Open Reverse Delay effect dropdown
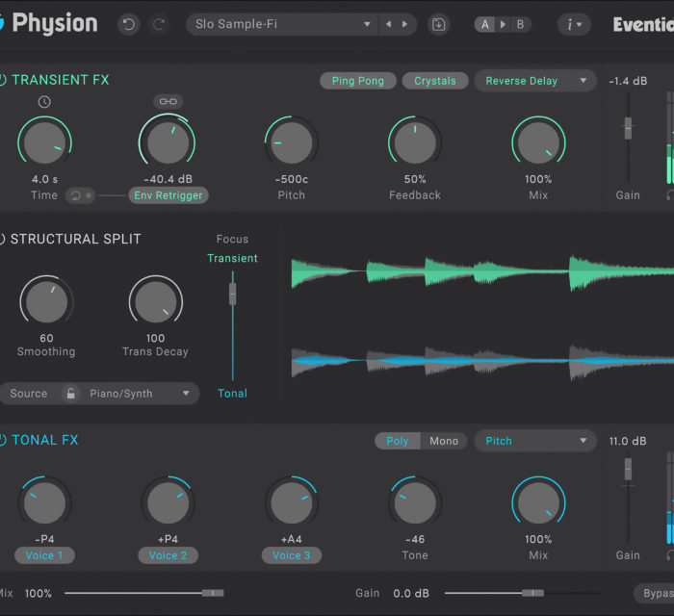The height and width of the screenshot is (616, 674). [535, 81]
